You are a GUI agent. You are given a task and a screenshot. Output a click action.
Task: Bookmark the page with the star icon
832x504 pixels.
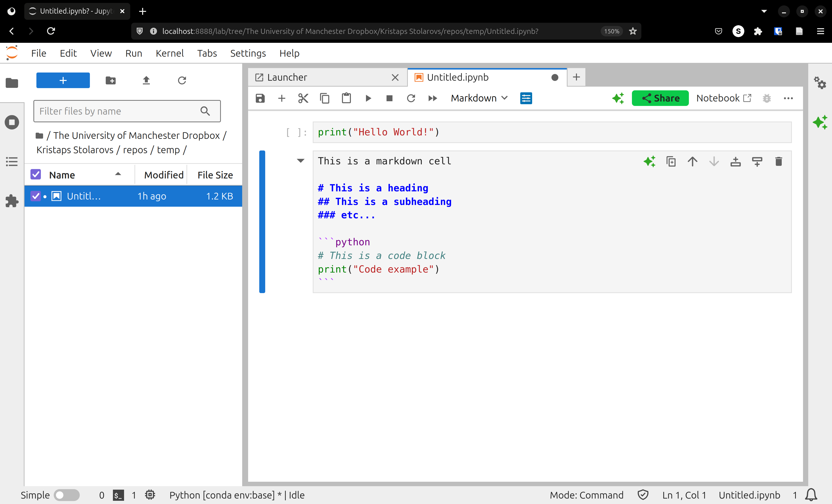tap(633, 31)
